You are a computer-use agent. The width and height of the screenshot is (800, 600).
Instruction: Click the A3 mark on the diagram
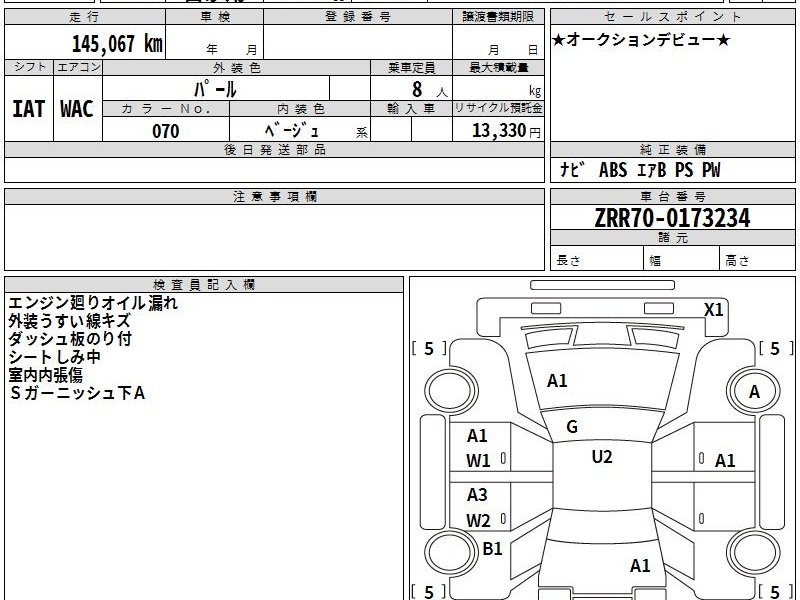tap(477, 494)
